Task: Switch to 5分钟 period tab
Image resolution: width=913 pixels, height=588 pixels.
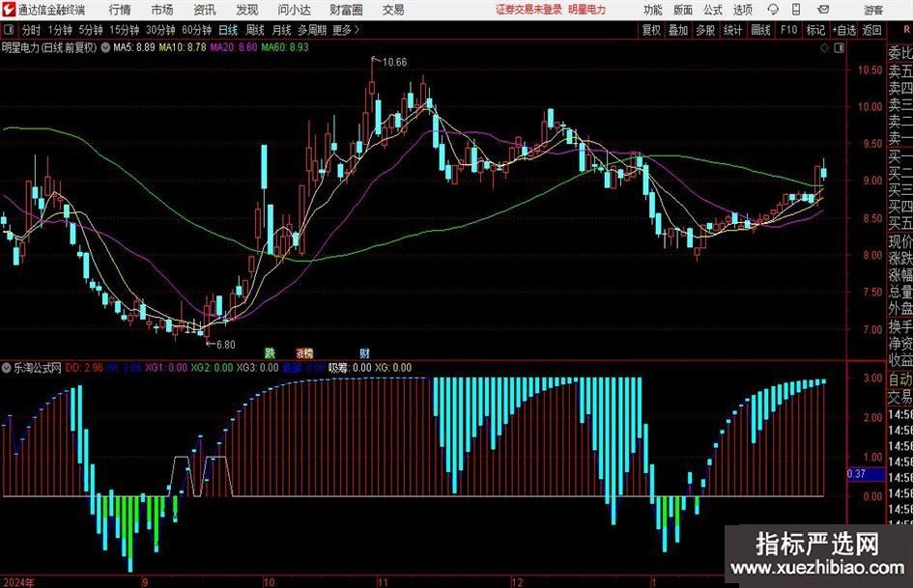Action: [90, 30]
